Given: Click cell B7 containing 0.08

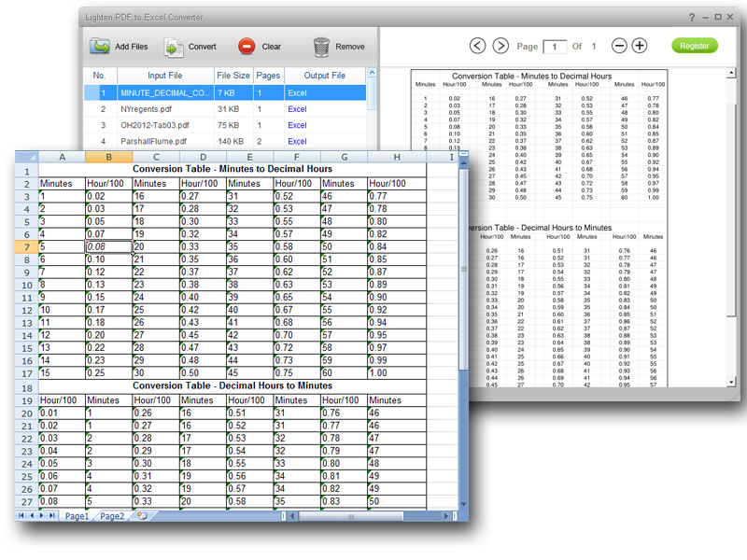Looking at the screenshot, I should pyautogui.click(x=108, y=246).
